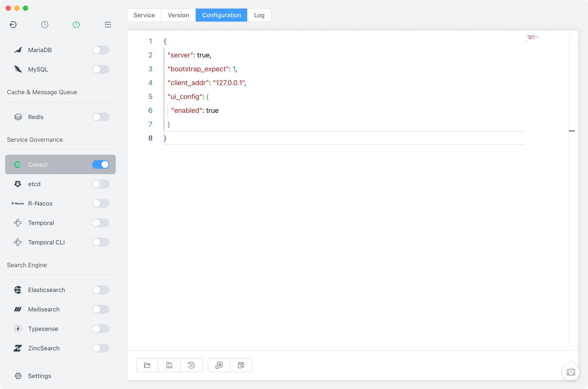Load custom config with gear-copy icon
This screenshot has height=389, width=588.
(219, 365)
